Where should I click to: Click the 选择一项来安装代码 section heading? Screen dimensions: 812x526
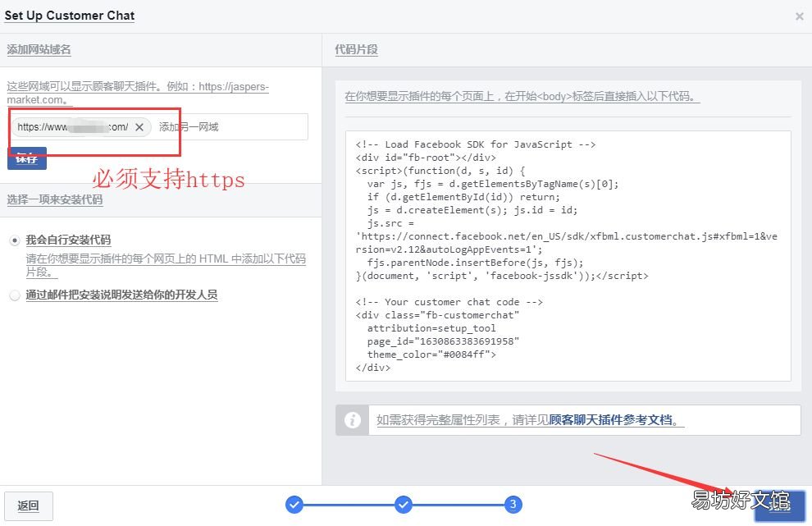pyautogui.click(x=55, y=199)
